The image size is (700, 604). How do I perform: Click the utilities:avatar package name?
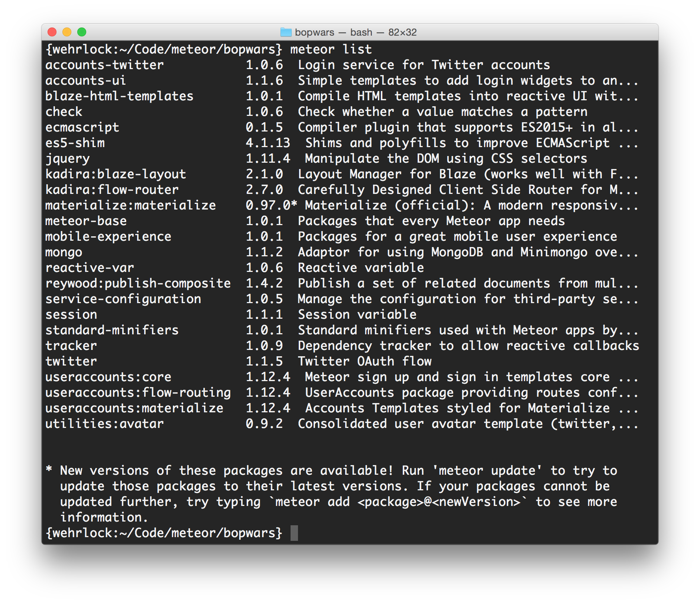[104, 424]
